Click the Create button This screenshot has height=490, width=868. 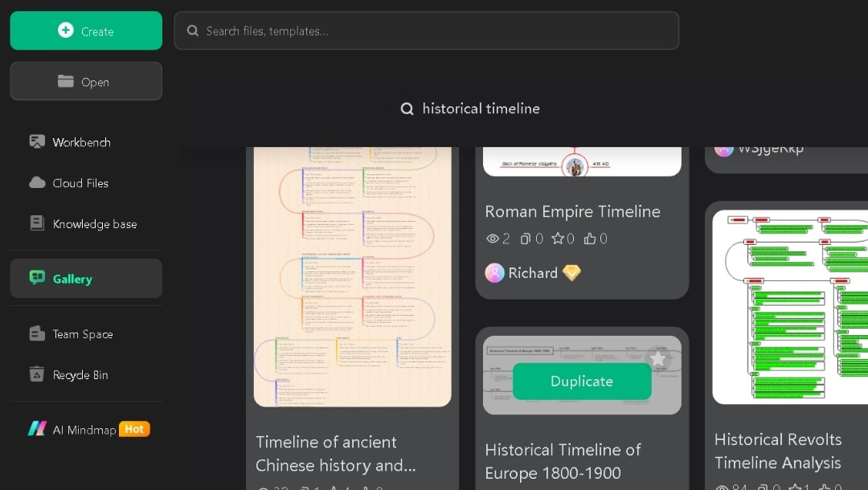pos(86,31)
